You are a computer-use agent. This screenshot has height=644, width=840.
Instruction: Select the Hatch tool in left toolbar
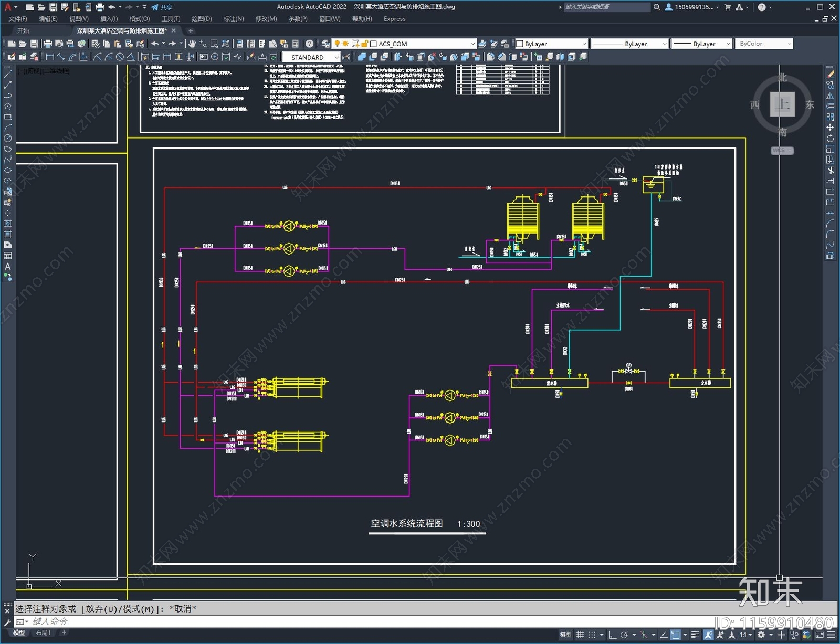click(8, 224)
